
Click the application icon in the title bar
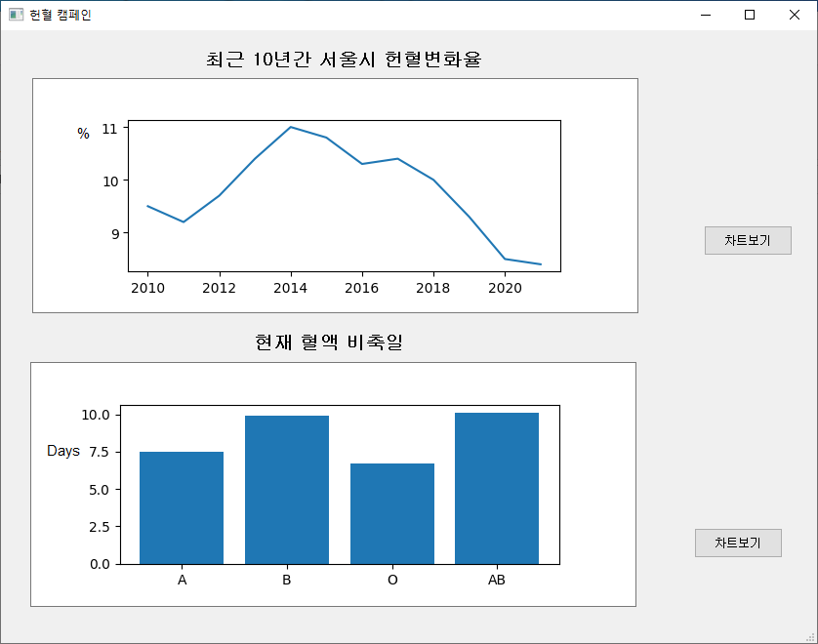(x=14, y=15)
